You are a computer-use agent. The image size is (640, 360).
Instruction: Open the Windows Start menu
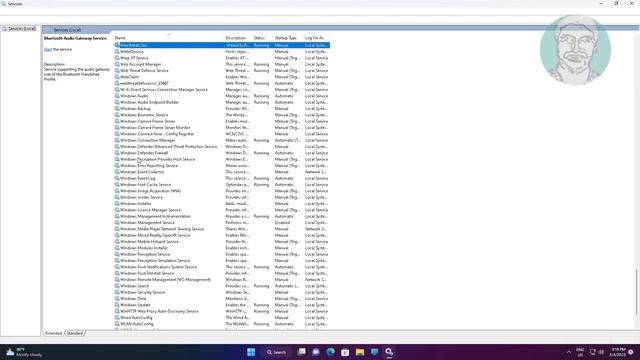click(251, 352)
